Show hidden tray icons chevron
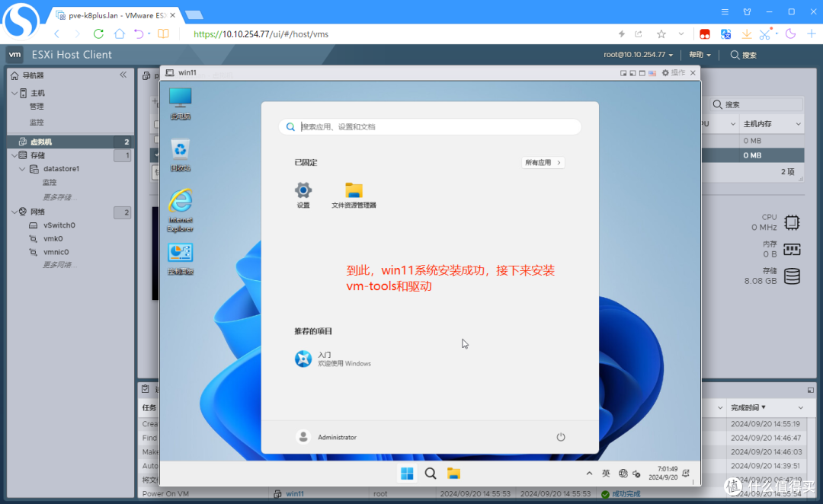Viewport: 823px width, 504px height. pos(589,474)
